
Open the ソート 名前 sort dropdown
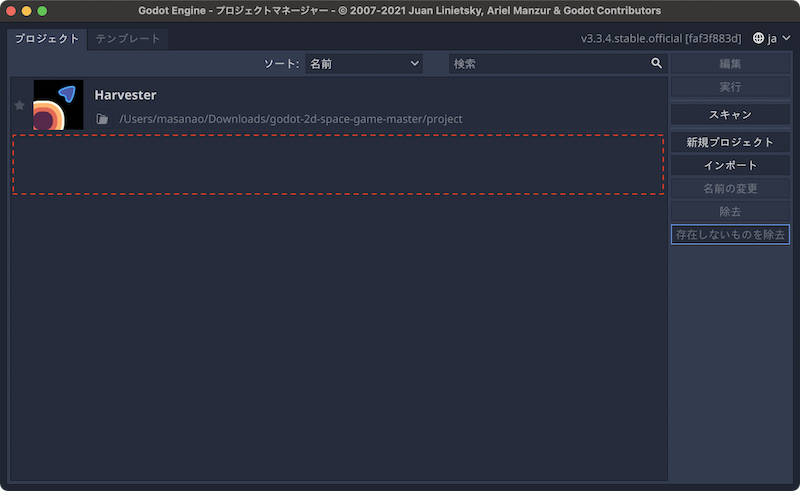(364, 64)
